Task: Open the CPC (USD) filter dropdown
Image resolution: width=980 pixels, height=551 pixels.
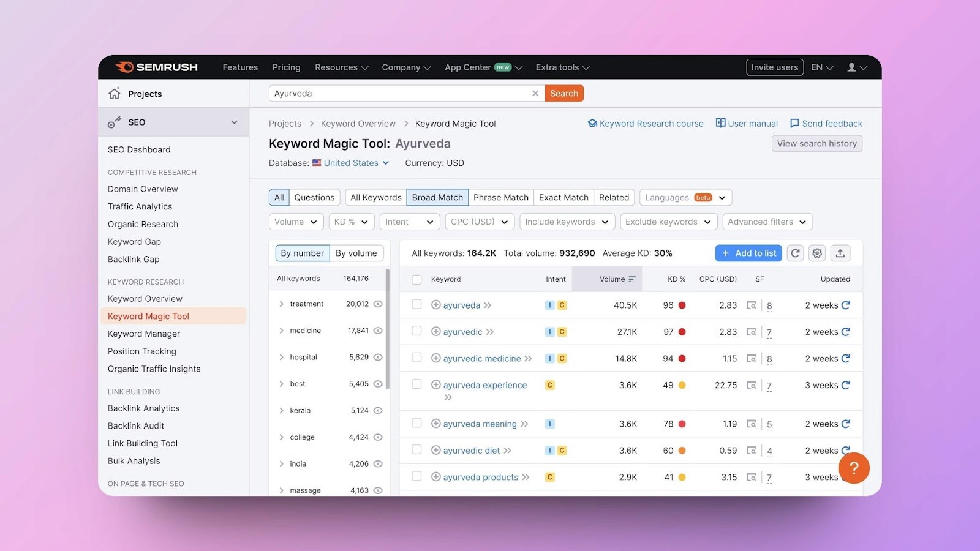Action: (x=480, y=222)
